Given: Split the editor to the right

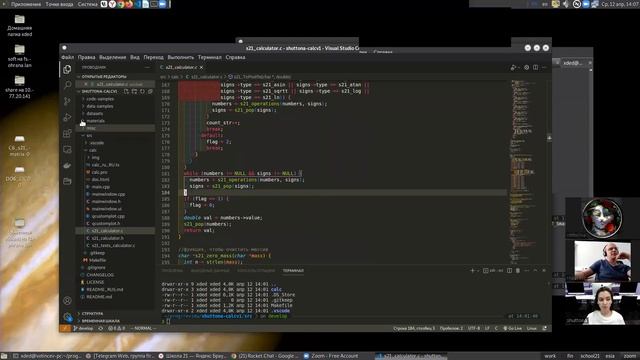Looking at the screenshot, I should [x=536, y=68].
